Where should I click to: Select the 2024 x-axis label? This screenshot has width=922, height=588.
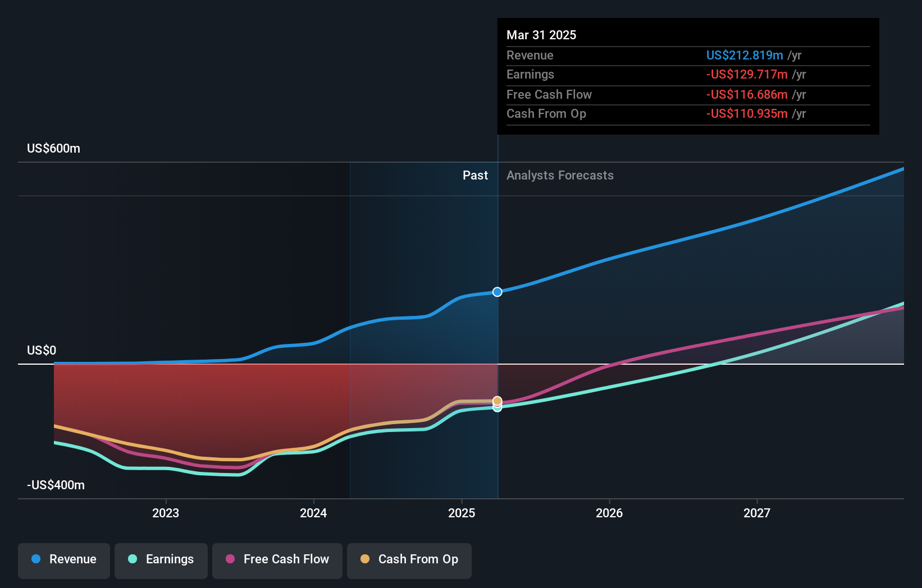coord(313,513)
